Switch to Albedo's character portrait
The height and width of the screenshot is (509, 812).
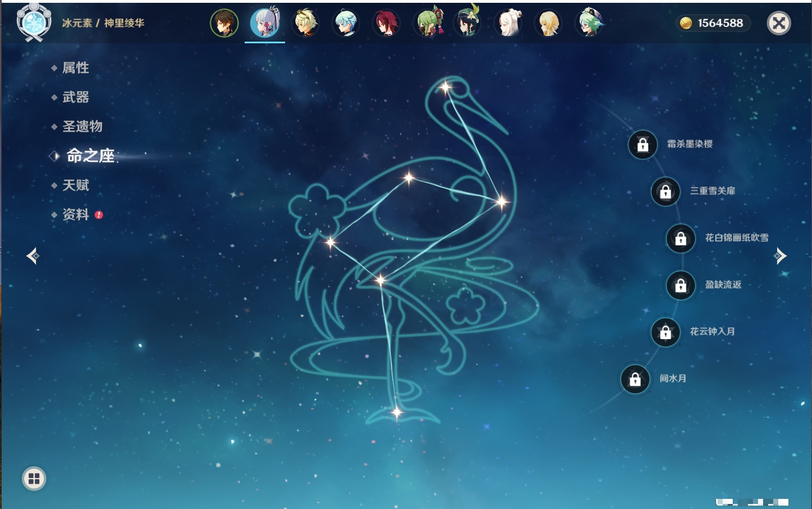pyautogui.click(x=306, y=24)
